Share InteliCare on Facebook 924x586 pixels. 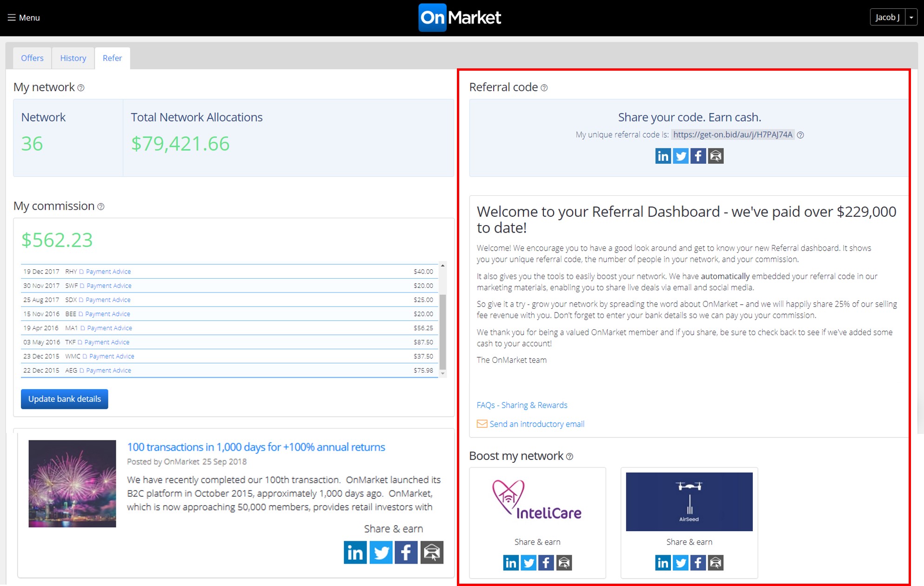pos(546,563)
